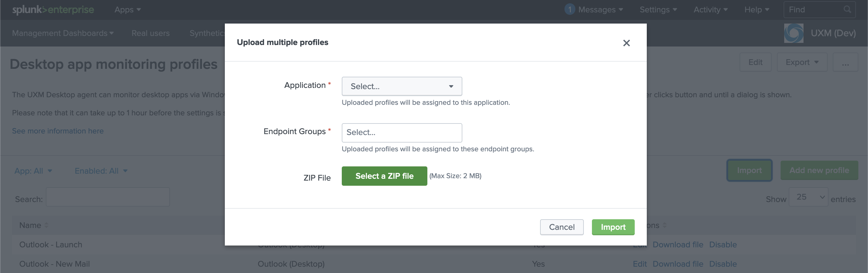Change the entries-per-page selector
Screen dimensions: 868x273
(x=808, y=197)
